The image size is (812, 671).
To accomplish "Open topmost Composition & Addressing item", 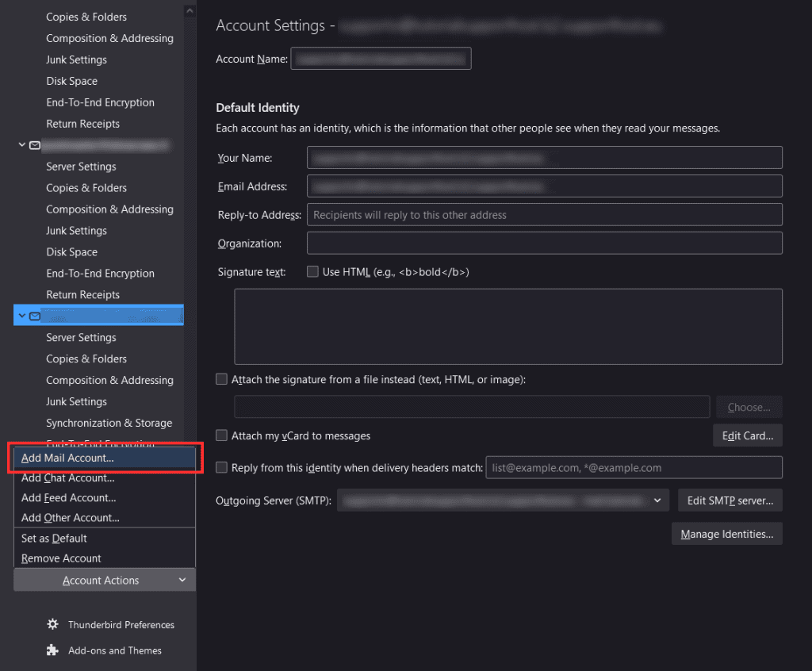I will [x=109, y=38].
